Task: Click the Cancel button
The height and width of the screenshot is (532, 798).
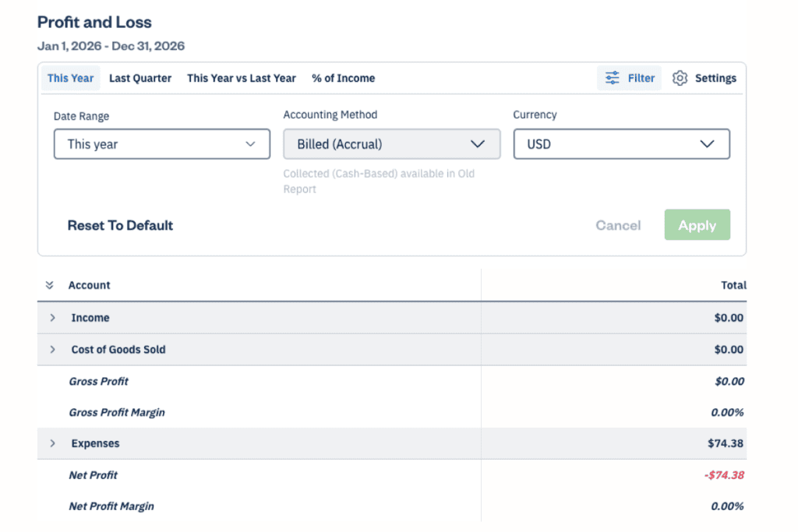Action: (618, 225)
